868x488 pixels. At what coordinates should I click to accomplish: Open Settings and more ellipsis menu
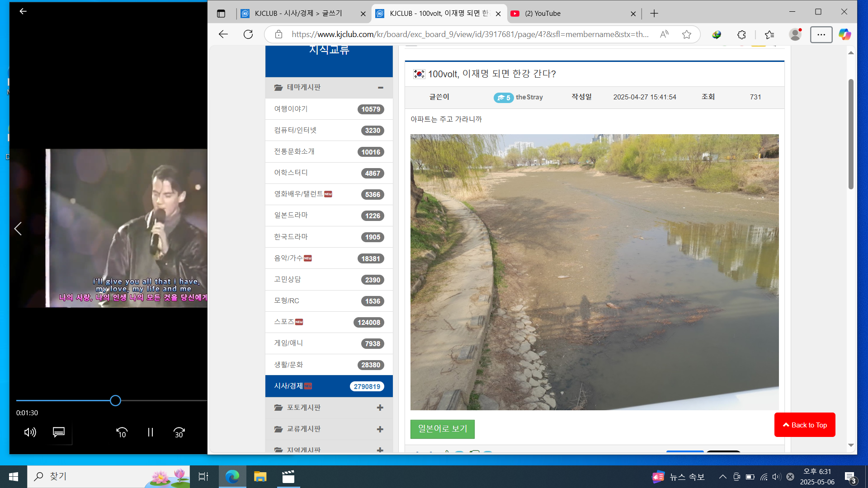tap(821, 34)
